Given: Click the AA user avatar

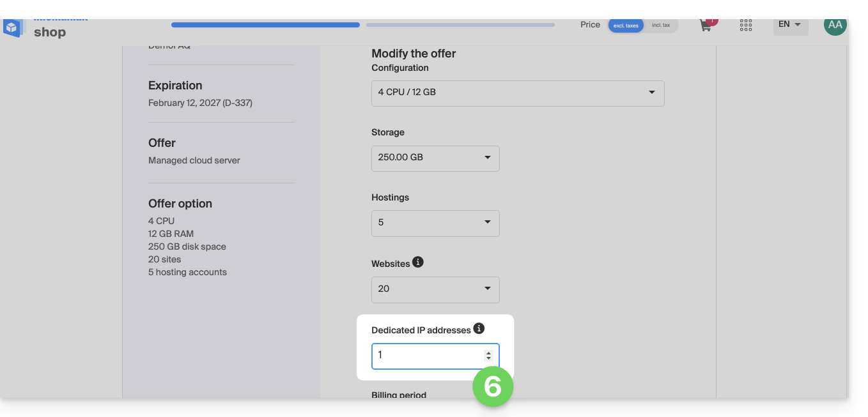Looking at the screenshot, I should pyautogui.click(x=835, y=26).
